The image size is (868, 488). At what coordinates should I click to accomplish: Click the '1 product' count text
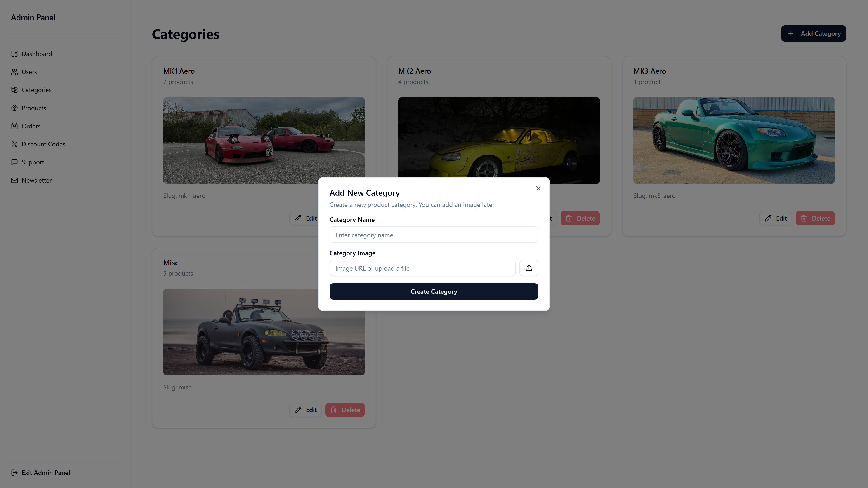(x=647, y=82)
